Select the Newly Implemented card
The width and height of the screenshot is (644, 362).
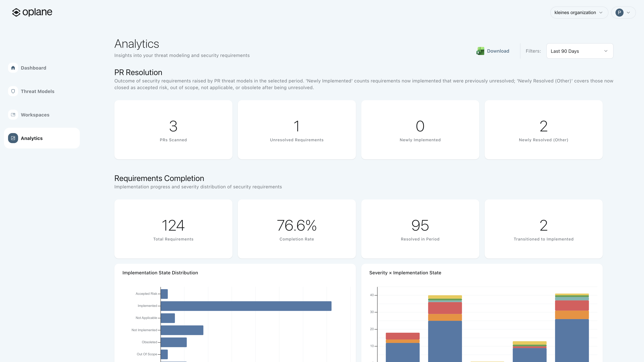click(x=420, y=130)
